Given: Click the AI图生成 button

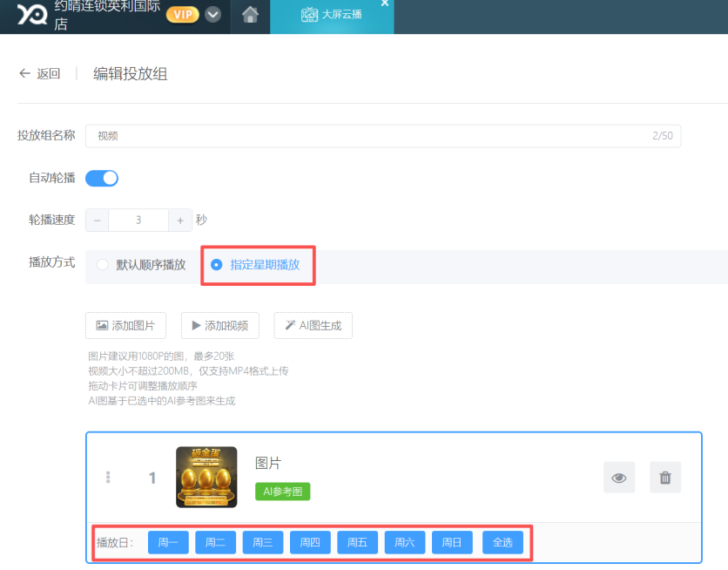Looking at the screenshot, I should pyautogui.click(x=313, y=326).
